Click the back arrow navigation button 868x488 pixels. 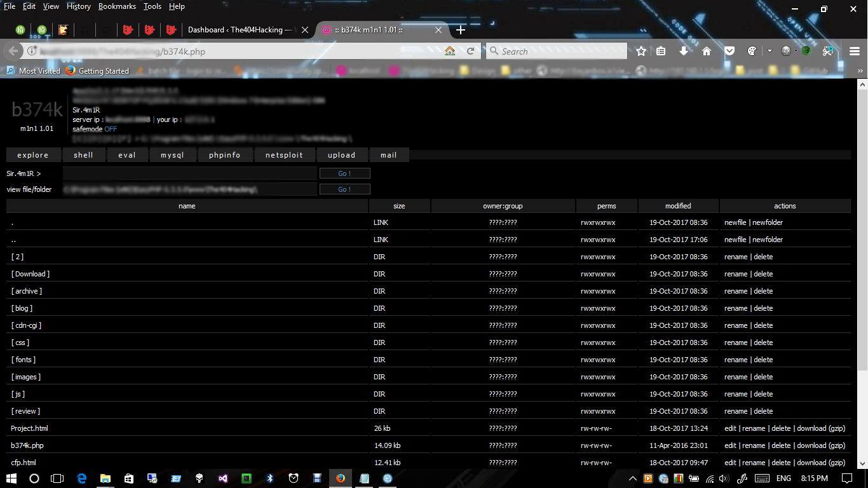click(x=14, y=51)
